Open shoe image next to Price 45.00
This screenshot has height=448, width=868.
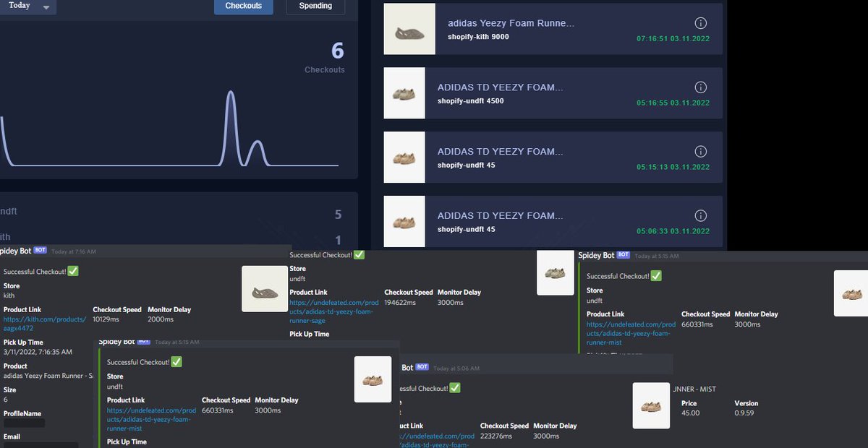point(651,405)
